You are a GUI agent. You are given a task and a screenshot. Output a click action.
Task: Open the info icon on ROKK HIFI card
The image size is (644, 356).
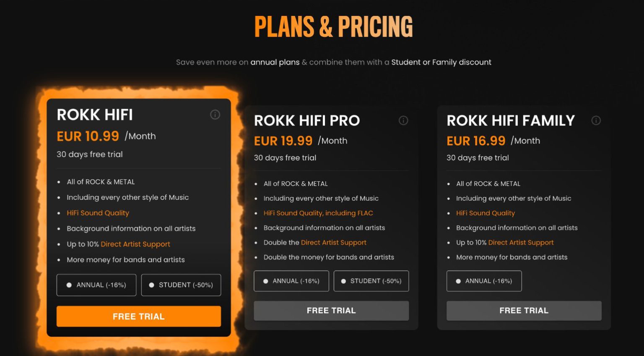pyautogui.click(x=215, y=115)
